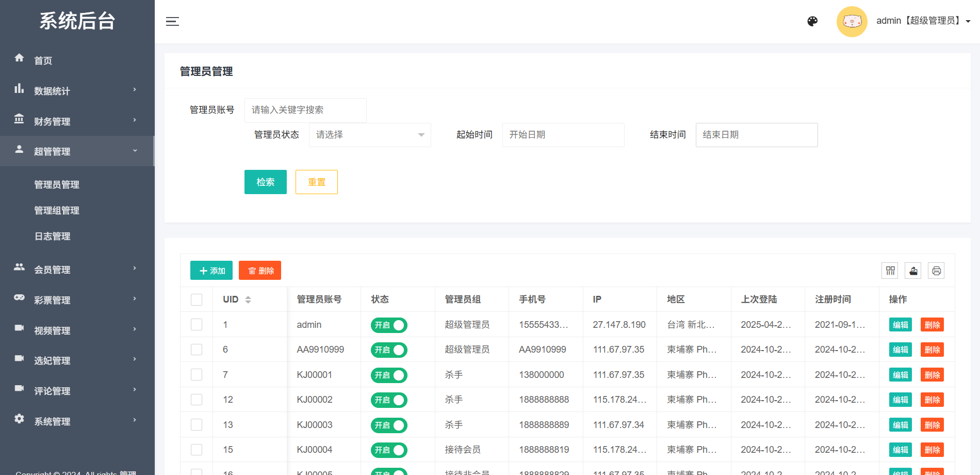Click the print table icon

[x=936, y=271]
